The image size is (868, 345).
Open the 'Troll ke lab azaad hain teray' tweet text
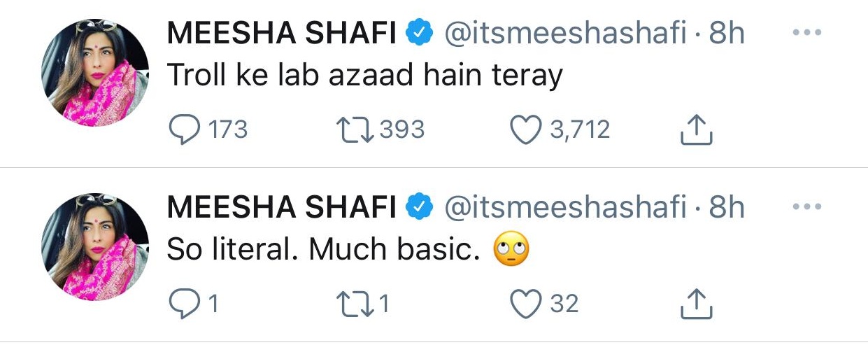point(364,76)
